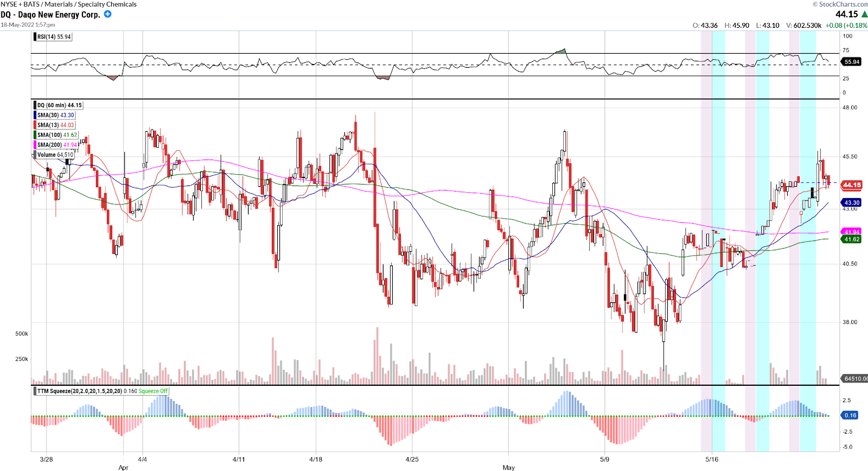This screenshot has width=868, height=471.
Task: Click the 45.50 price axis label
Action: pos(850,157)
